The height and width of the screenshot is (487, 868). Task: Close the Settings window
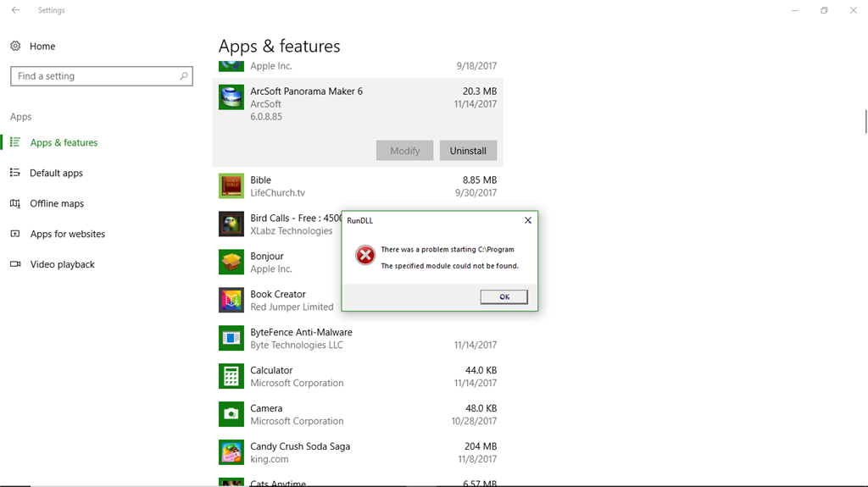(853, 10)
